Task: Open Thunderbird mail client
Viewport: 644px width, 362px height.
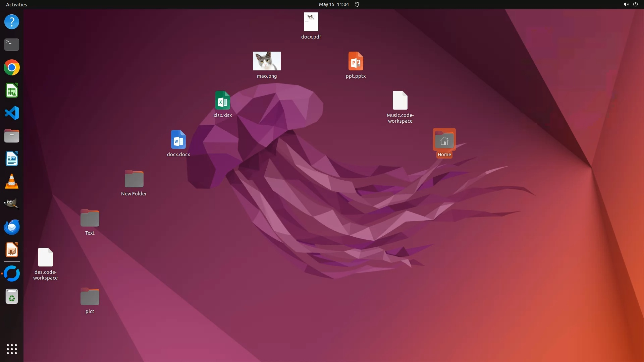Action: click(x=12, y=227)
